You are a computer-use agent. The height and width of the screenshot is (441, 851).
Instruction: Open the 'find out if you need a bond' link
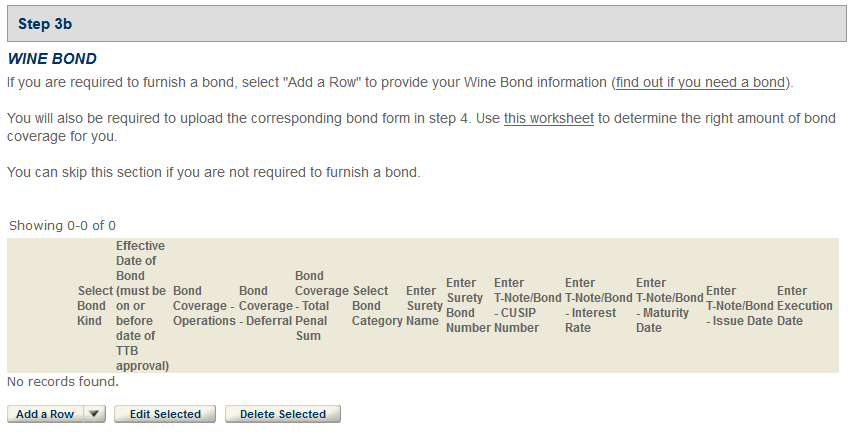coord(702,81)
